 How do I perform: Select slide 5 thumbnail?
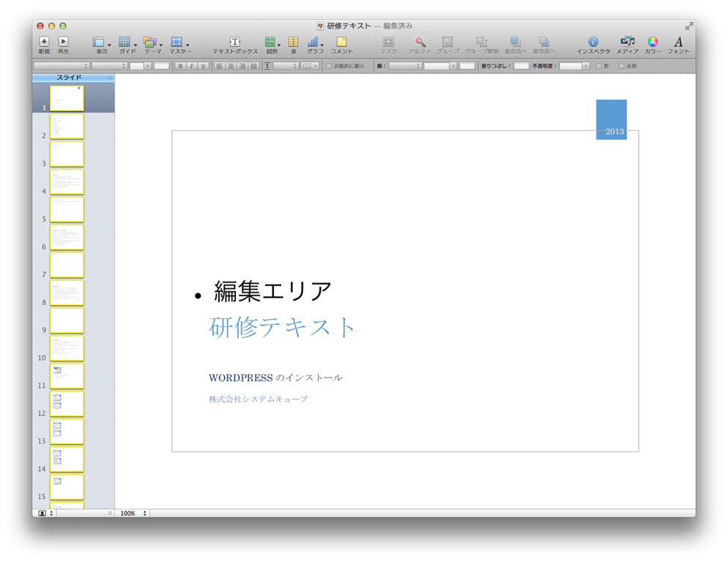(67, 209)
